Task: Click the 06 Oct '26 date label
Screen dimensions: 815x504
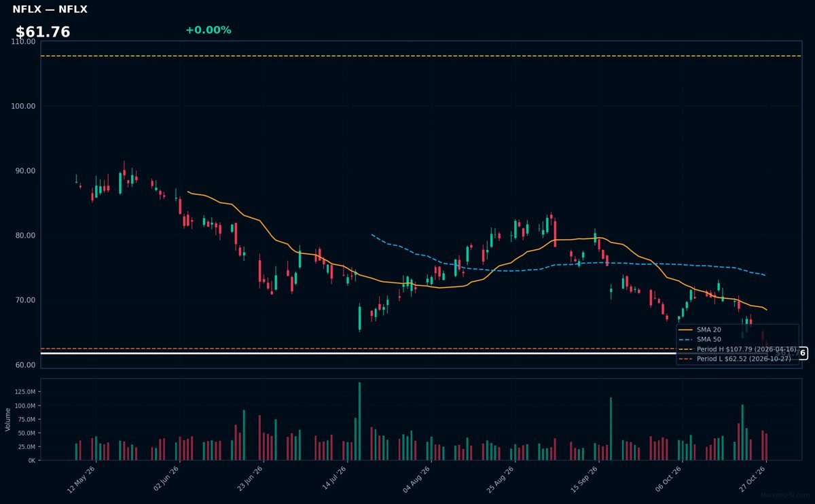Action: (668, 480)
